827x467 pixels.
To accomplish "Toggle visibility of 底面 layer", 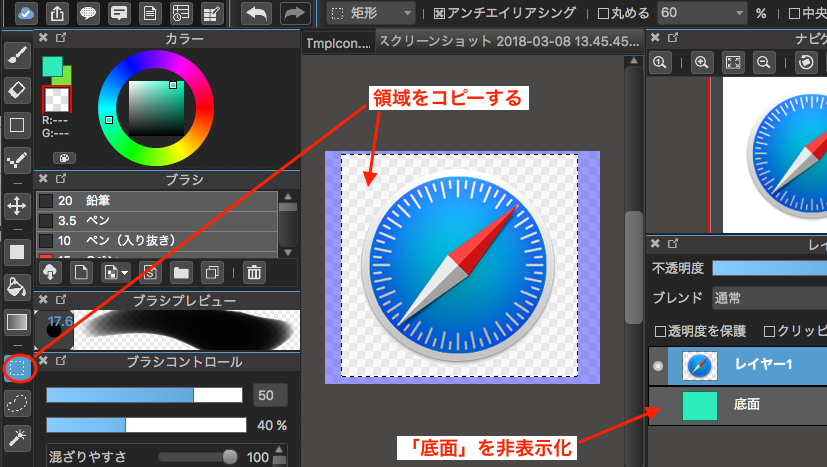I will point(658,405).
